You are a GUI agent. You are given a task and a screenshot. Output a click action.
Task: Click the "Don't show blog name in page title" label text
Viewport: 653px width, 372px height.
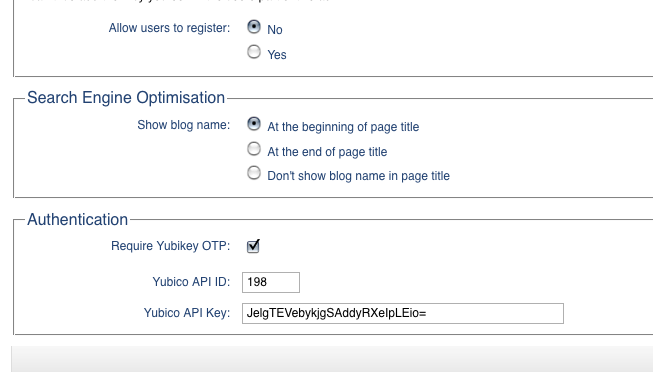click(x=359, y=176)
